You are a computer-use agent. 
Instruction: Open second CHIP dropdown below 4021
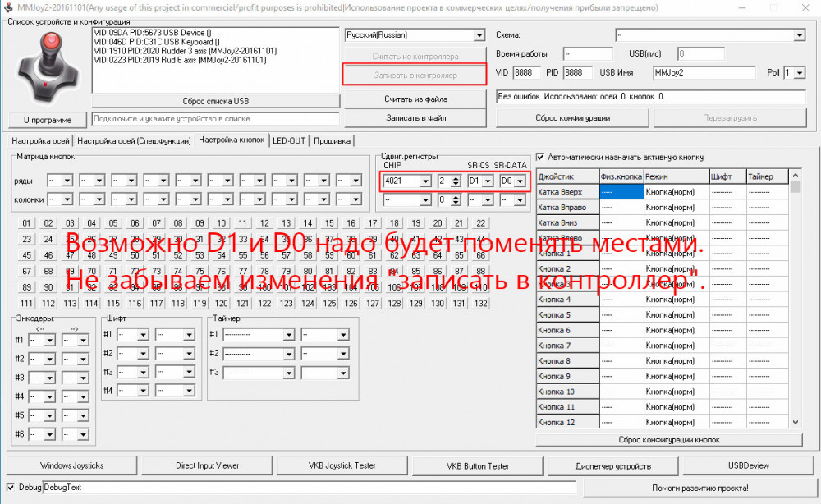click(425, 200)
